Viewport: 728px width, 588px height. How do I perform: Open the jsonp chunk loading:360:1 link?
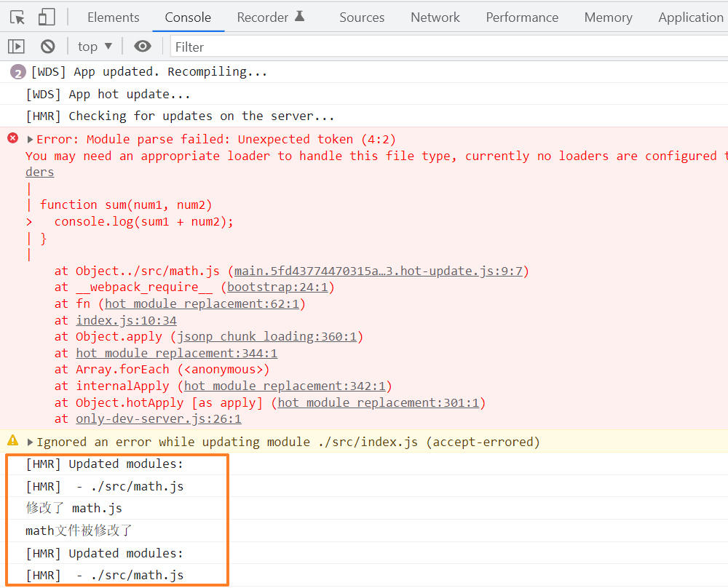(266, 336)
